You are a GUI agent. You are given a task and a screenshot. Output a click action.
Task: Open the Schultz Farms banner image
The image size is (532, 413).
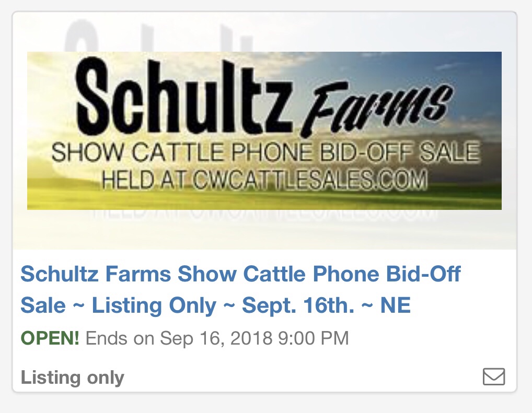pos(264,131)
